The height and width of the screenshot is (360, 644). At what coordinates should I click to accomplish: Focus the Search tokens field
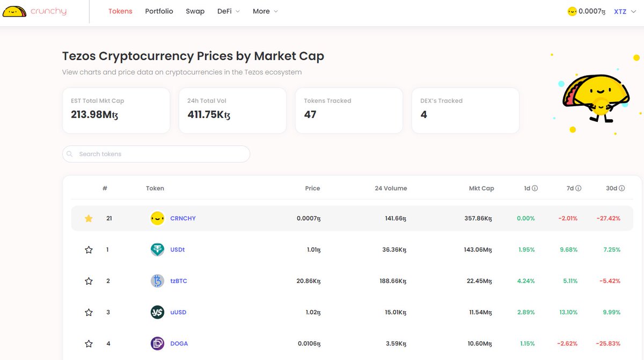[156, 154]
